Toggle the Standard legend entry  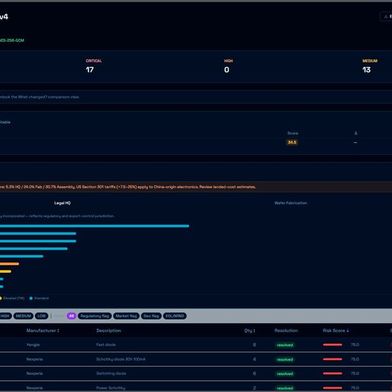[39, 298]
